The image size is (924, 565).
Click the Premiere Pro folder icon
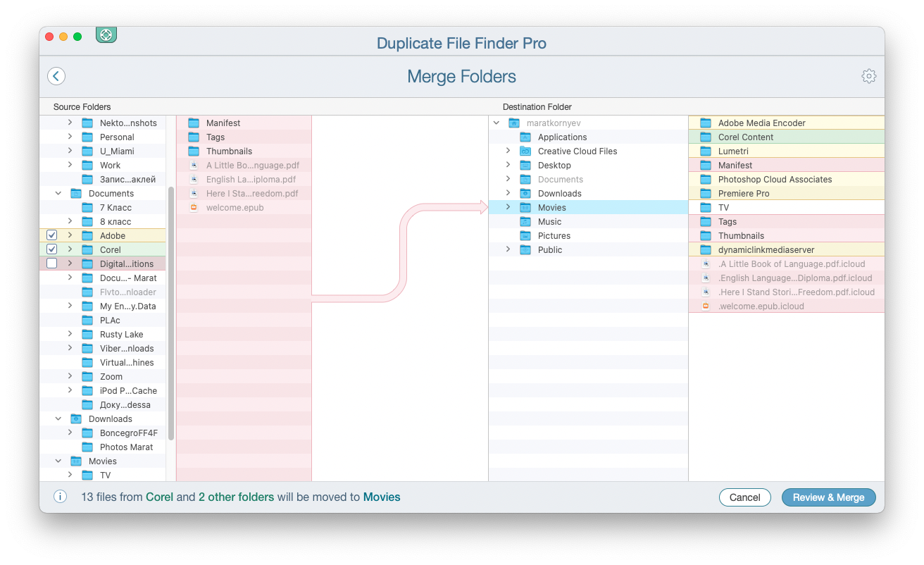706,193
